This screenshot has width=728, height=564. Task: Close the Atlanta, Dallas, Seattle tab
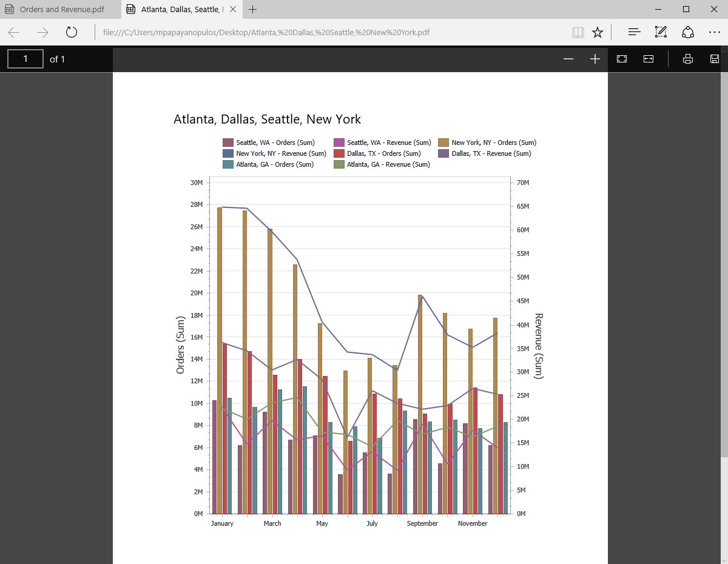234,9
